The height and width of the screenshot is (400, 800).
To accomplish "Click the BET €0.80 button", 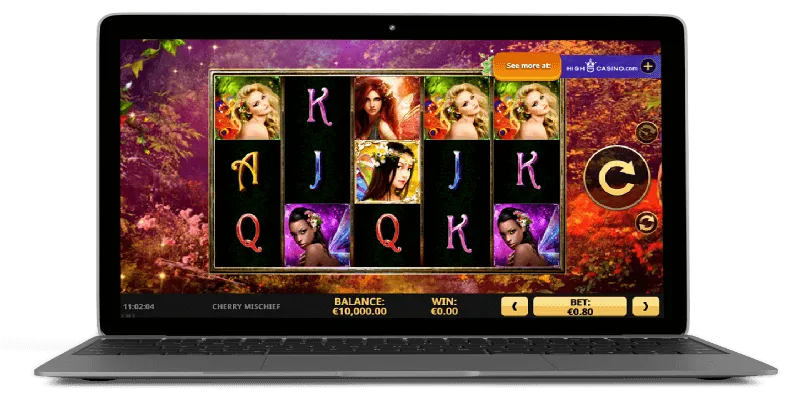I will coord(580,306).
